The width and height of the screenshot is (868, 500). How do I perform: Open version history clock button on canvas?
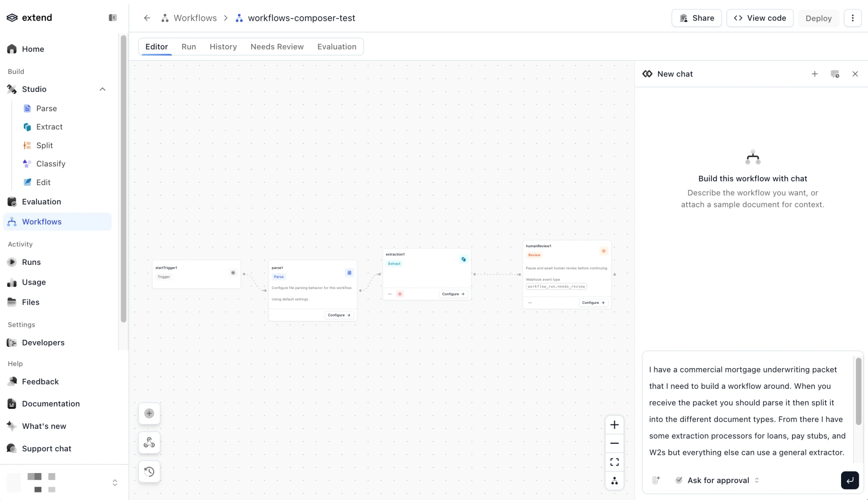point(149,472)
